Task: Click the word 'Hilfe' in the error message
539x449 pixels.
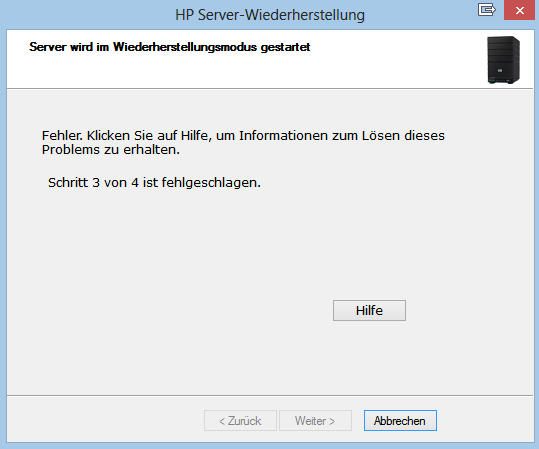Action: coord(195,135)
